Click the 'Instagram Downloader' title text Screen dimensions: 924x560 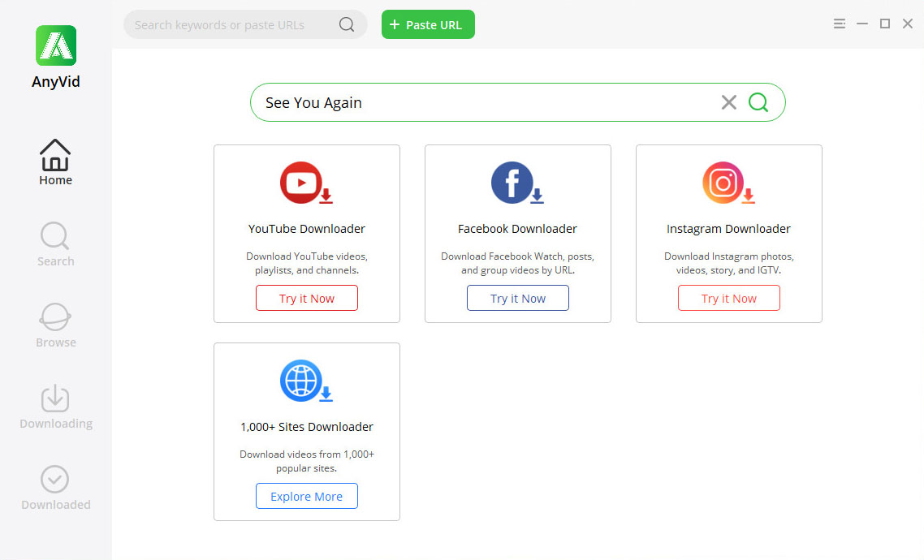728,229
